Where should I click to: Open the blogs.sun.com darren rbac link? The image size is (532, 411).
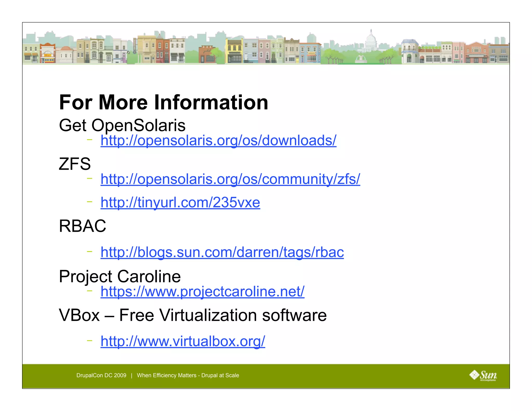[x=222, y=252]
